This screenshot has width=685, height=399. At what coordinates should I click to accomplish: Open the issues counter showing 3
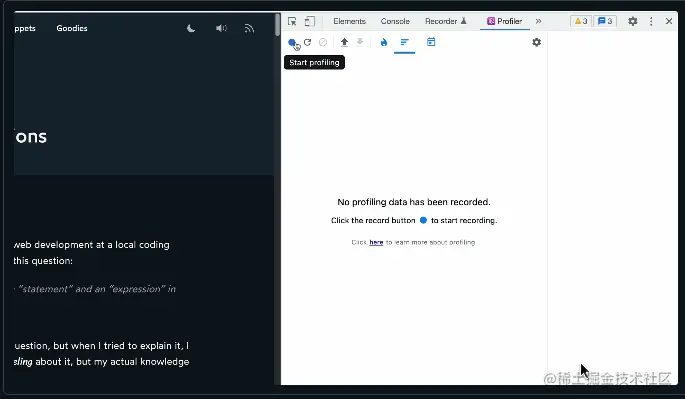605,21
